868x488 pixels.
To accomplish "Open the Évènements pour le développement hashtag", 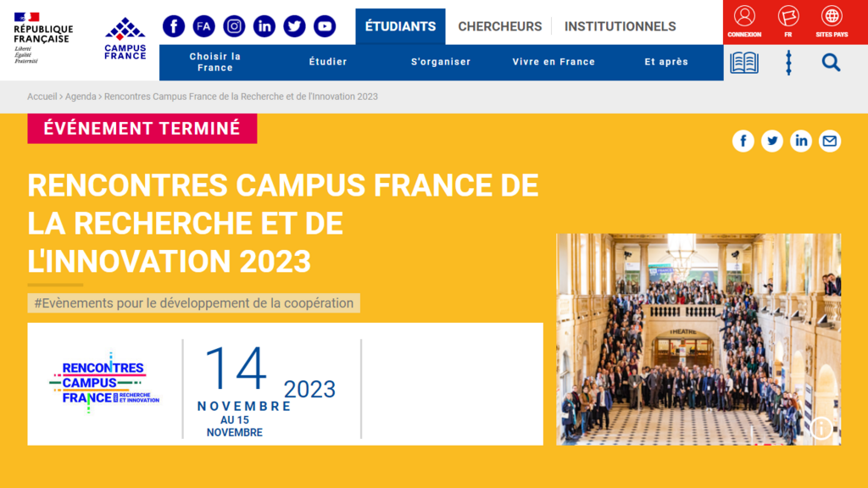I will pos(194,303).
